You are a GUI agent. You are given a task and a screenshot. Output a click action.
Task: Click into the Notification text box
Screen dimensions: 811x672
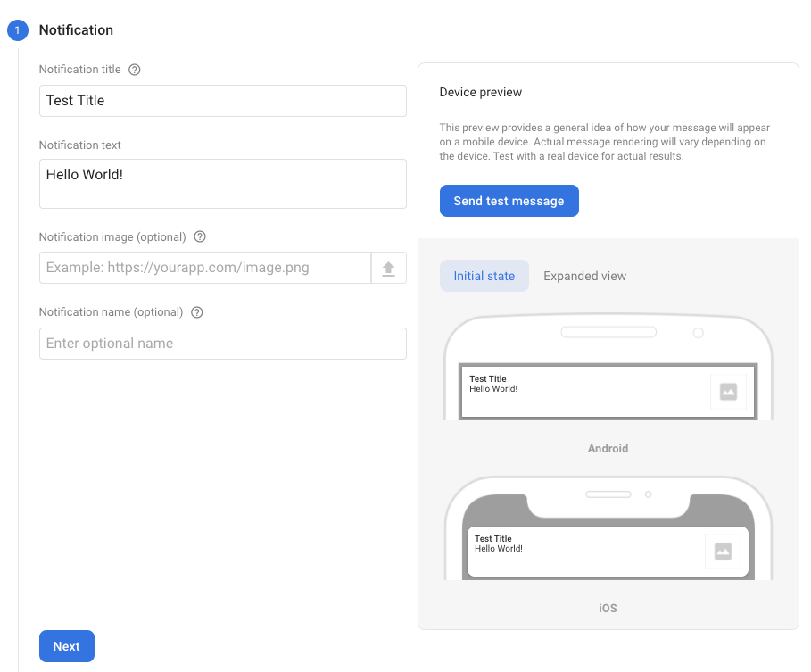[222, 184]
